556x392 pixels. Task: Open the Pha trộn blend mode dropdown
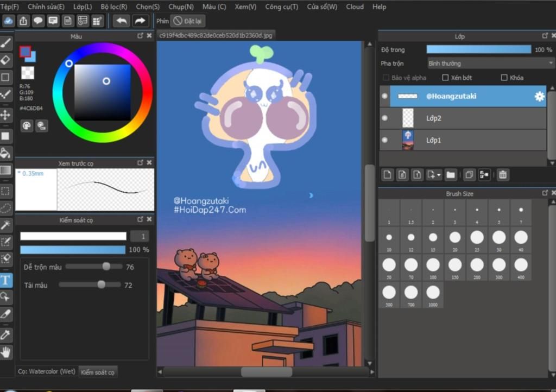pyautogui.click(x=490, y=64)
